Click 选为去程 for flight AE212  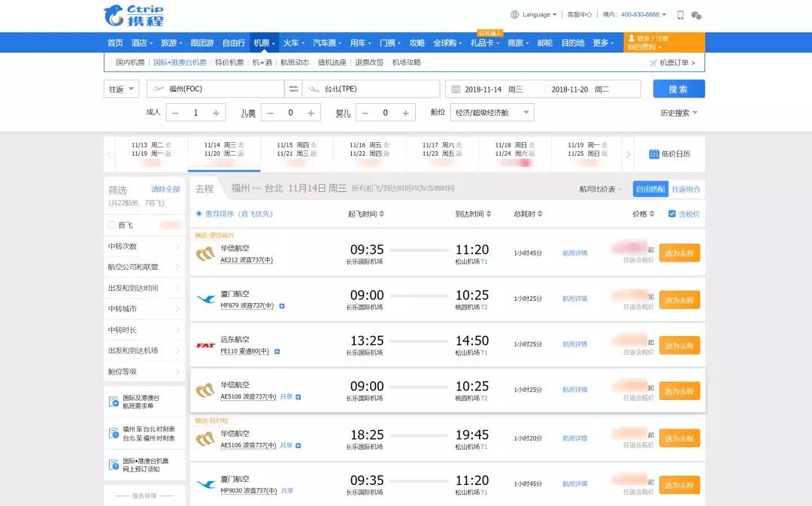pyautogui.click(x=679, y=253)
